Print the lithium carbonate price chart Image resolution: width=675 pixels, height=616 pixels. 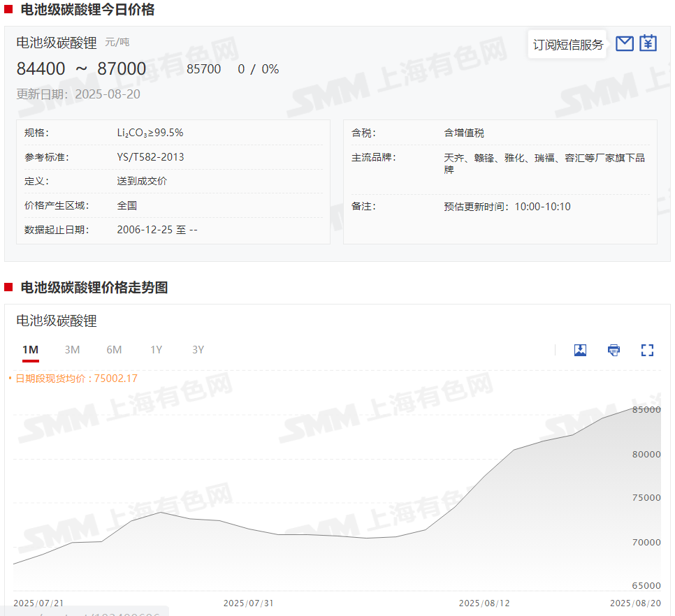[614, 350]
